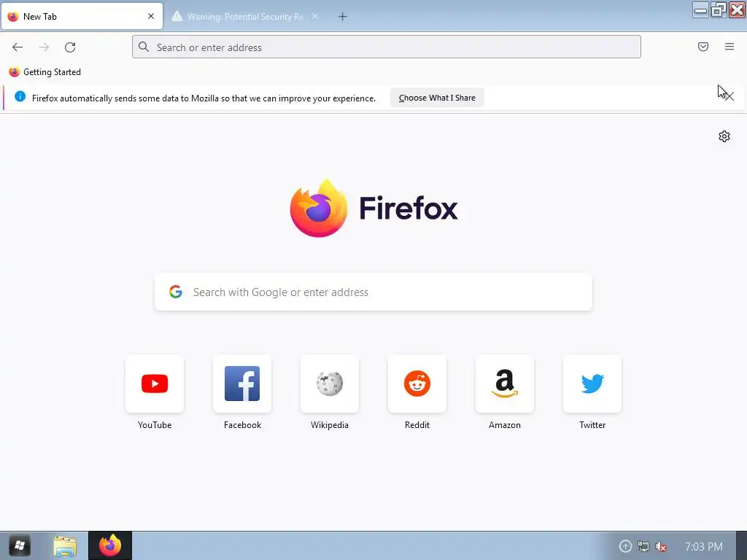This screenshot has width=747, height=560.
Task: Close the New Tab tab
Action: pos(151,16)
